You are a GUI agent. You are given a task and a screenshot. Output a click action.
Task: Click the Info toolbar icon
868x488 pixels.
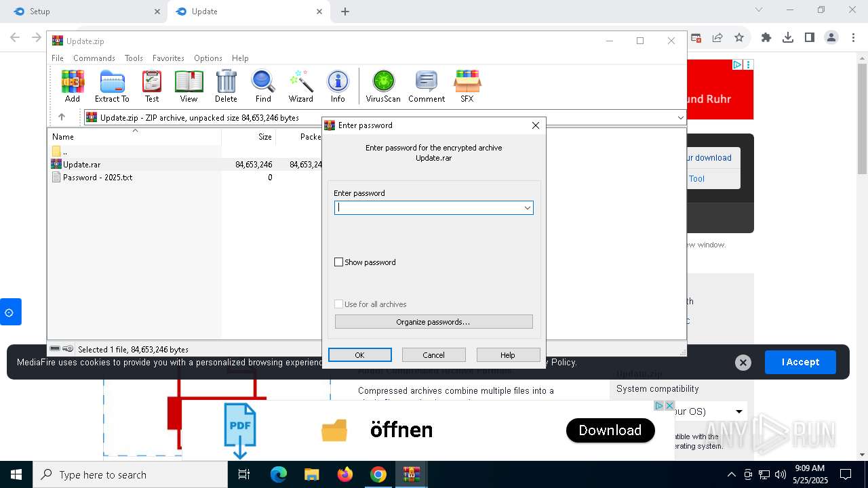click(x=338, y=86)
